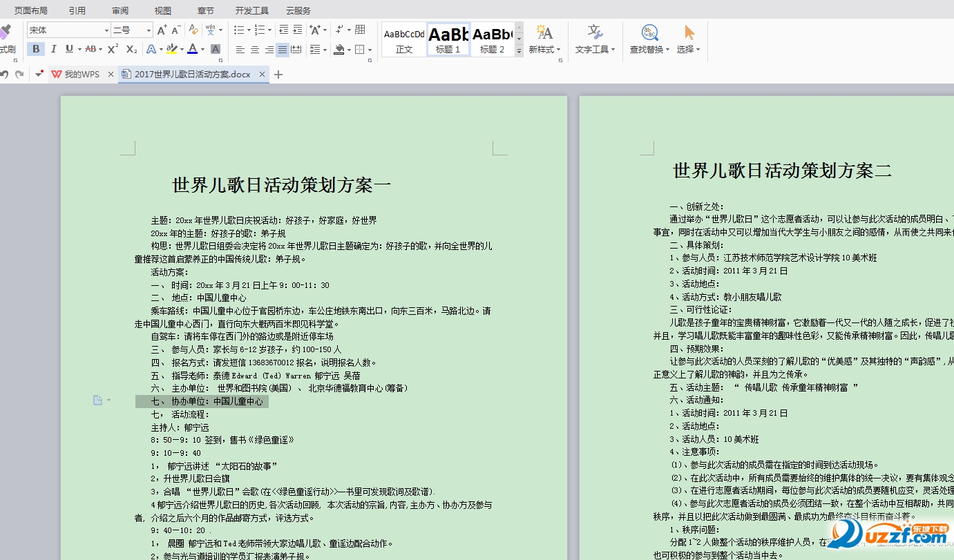Toggle justify alignment
954x560 pixels.
pyautogui.click(x=283, y=50)
